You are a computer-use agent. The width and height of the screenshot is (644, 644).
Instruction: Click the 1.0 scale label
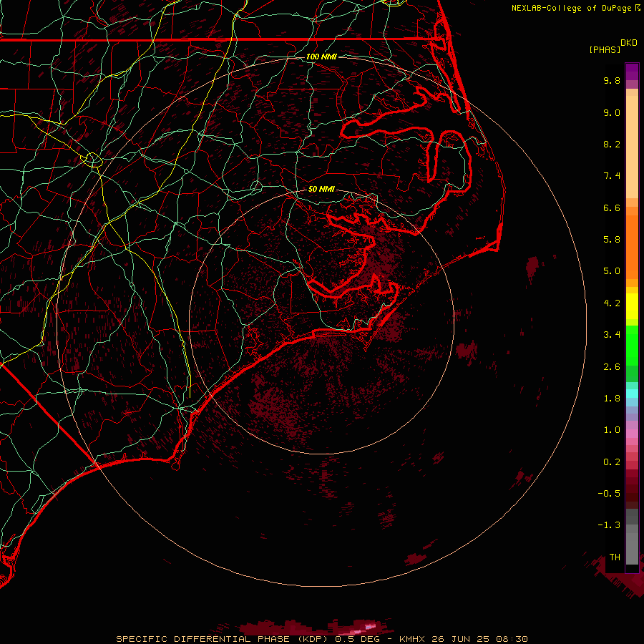click(x=612, y=430)
